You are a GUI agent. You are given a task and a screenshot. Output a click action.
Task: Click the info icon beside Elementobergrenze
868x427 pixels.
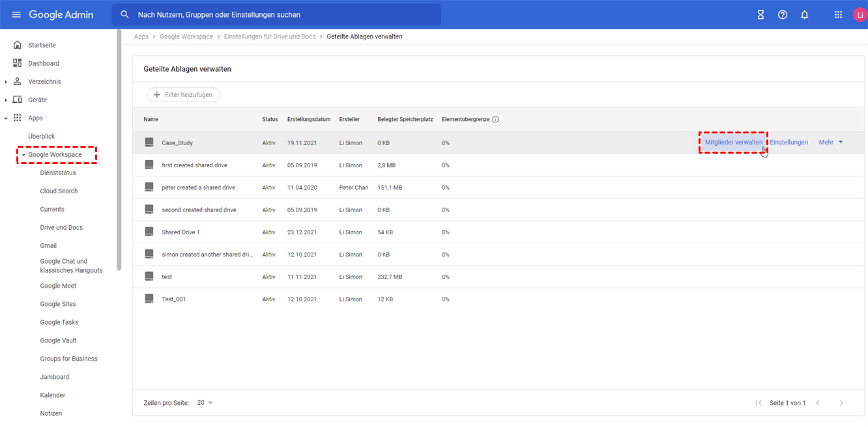[496, 120]
